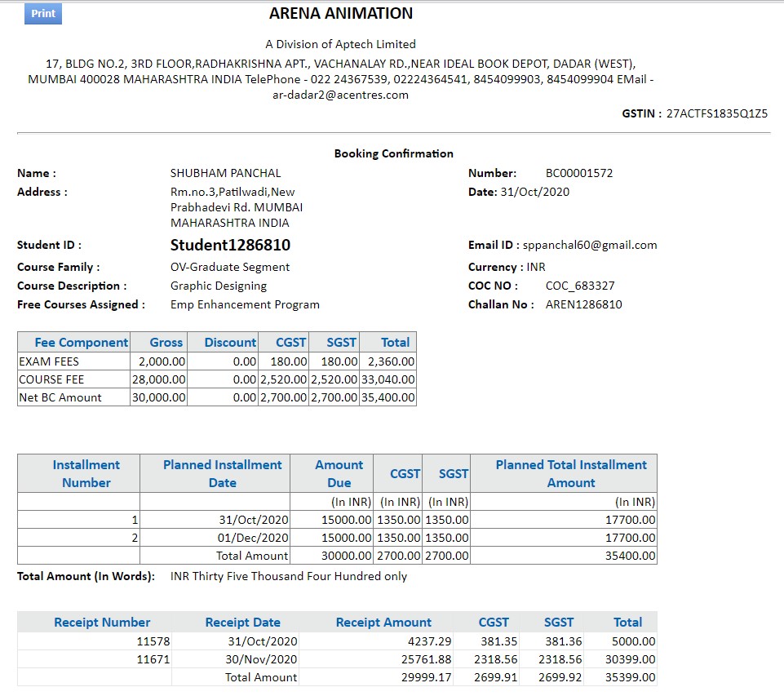Click EXAM FEES gross 2,000.00
The height and width of the screenshot is (696, 784).
(x=162, y=361)
